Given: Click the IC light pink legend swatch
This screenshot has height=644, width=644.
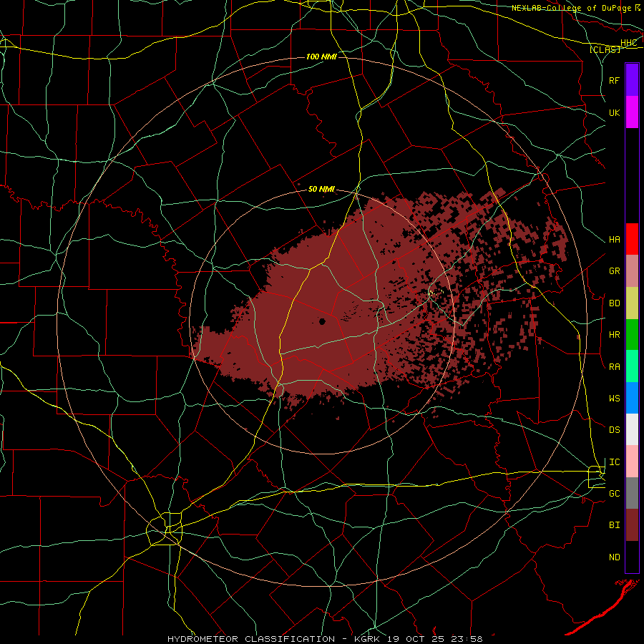Looking at the screenshot, I should click(x=632, y=462).
